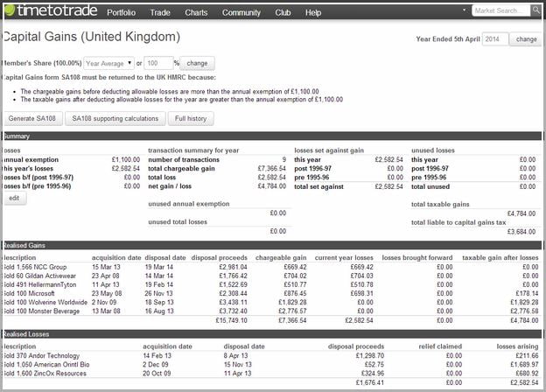Click the taxable gain after losses header
This screenshot has width=546, height=392.
[x=500, y=257]
